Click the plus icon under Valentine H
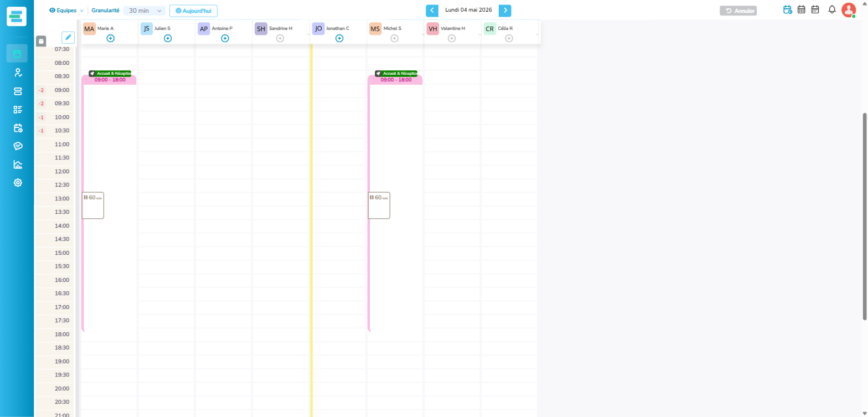This screenshot has width=868, height=417. click(452, 38)
